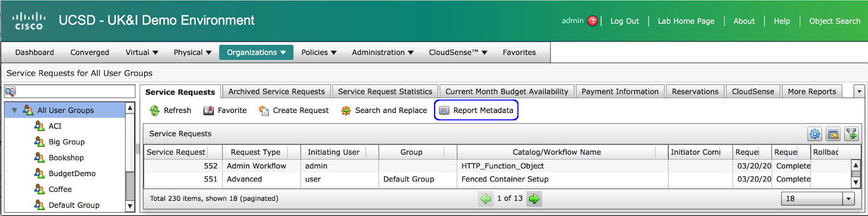Open table customize gear icon

click(815, 134)
